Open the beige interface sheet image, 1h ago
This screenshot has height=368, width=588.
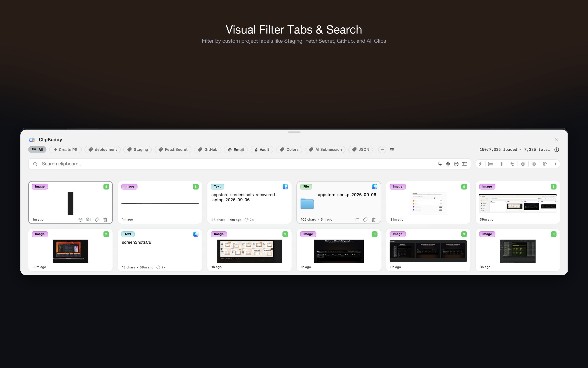(249, 251)
